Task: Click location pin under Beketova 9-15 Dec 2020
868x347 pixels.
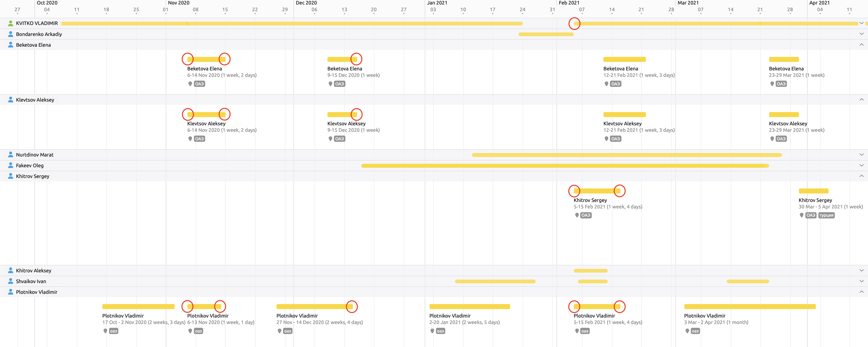Action: pyautogui.click(x=330, y=84)
